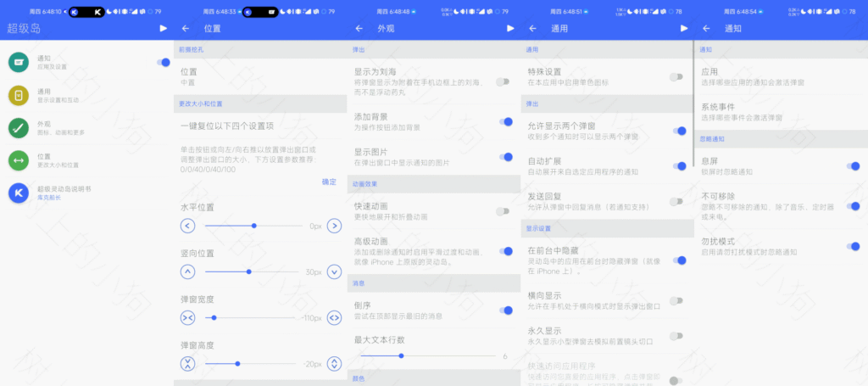Image resolution: width=868 pixels, height=386 pixels.
Task: Toggle 发送回复 on the 通用 screen
Action: [x=676, y=201]
